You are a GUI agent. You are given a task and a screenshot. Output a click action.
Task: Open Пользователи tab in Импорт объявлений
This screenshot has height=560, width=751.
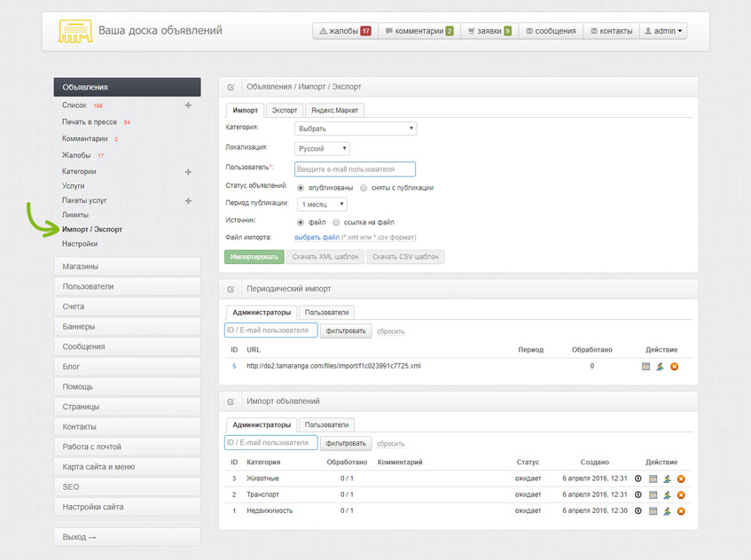coord(326,425)
